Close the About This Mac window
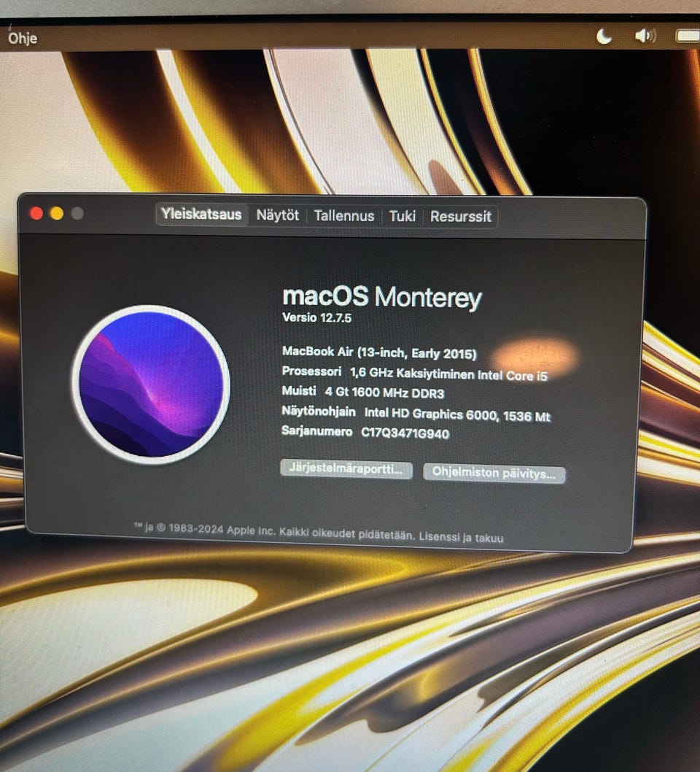This screenshot has height=772, width=700. tap(36, 213)
